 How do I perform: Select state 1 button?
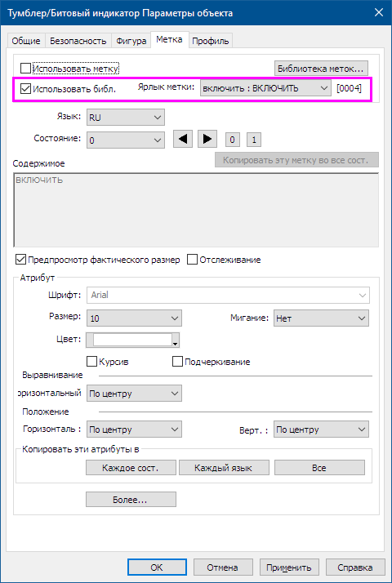coord(254,140)
